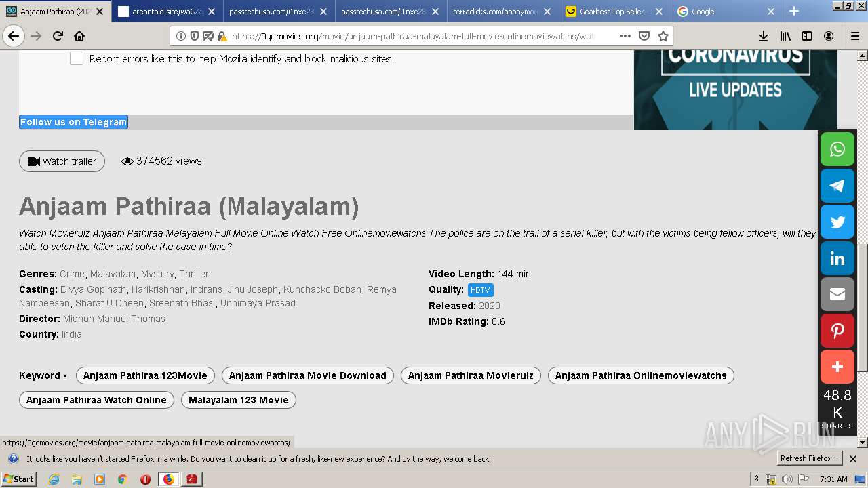Click the Watch trailer button
Viewport: 868px width, 488px height.
(x=62, y=161)
